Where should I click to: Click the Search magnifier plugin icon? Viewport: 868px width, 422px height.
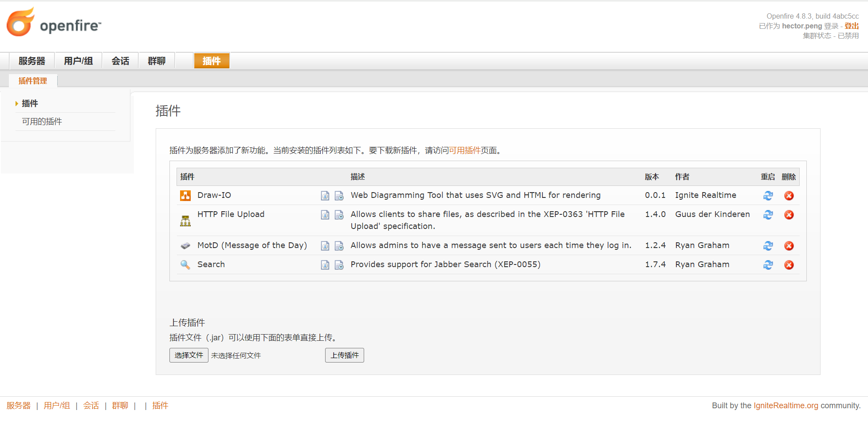tap(185, 265)
